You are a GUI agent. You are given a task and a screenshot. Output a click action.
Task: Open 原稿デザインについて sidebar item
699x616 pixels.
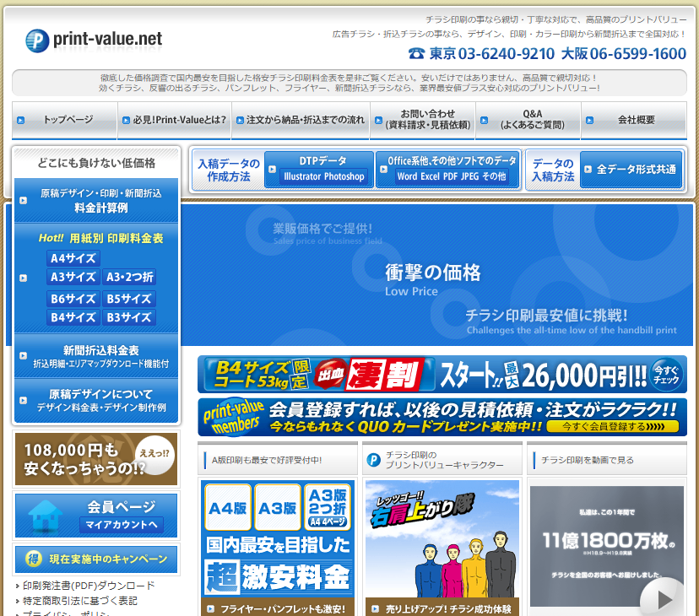96,400
